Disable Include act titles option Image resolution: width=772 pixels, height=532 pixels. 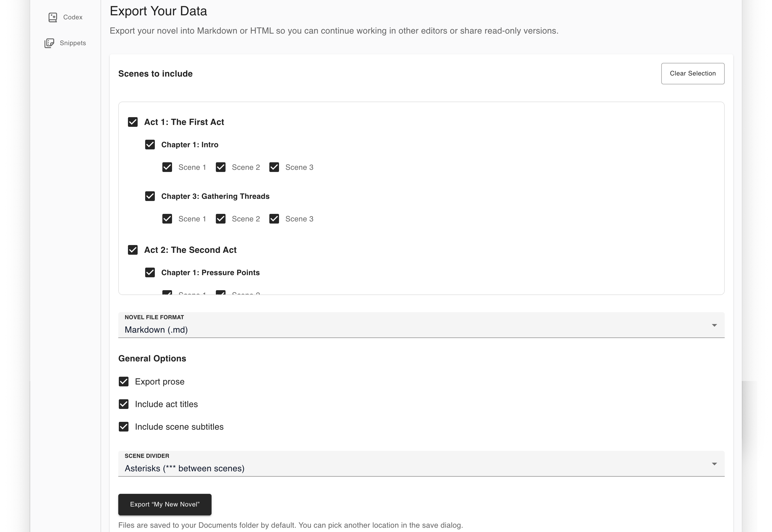tap(124, 404)
